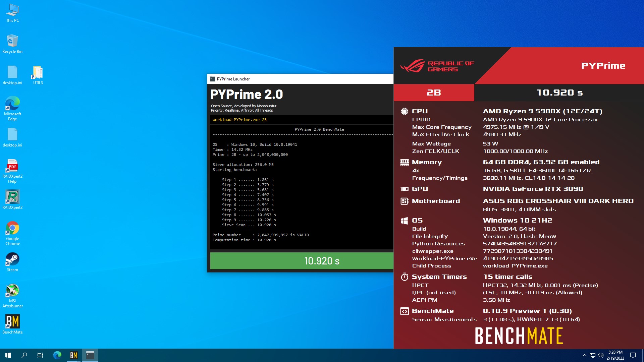Open the Action Center notifications icon
644x362 pixels.
tap(633, 355)
